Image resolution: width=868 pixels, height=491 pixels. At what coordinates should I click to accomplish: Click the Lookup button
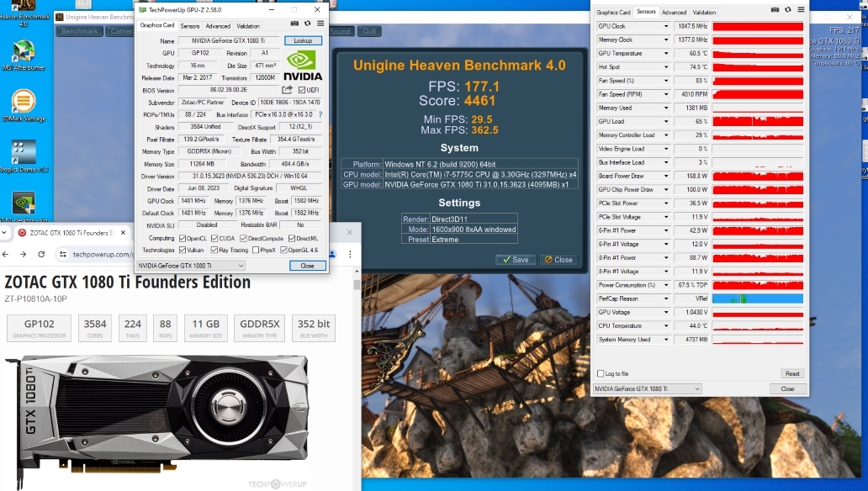coord(303,40)
